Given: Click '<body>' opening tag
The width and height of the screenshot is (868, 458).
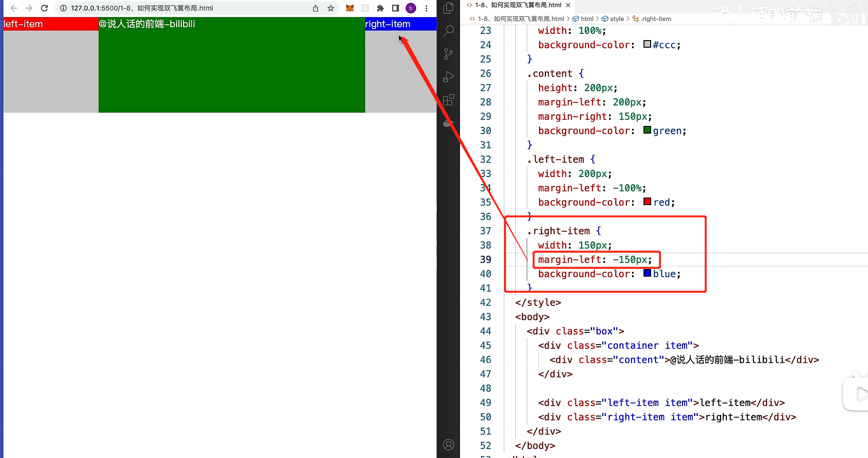Looking at the screenshot, I should point(532,317).
